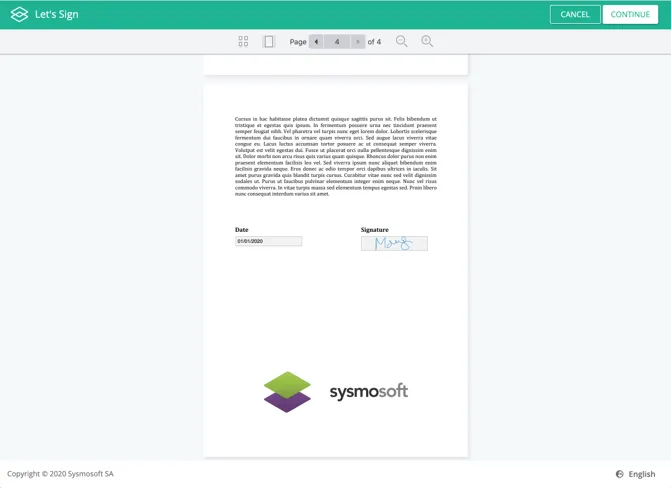Click the sysmosoft wordmark text in document

pos(369,391)
